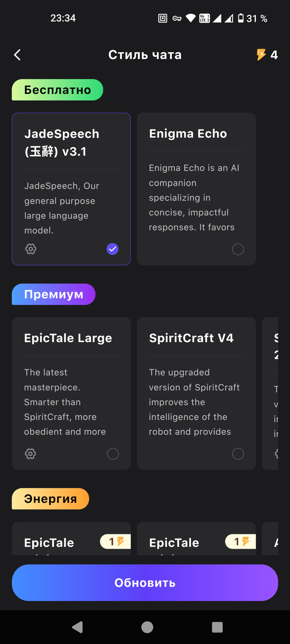The width and height of the screenshot is (290, 644).
Task: Tap energy cost badge on first EpicTale
Action: [115, 541]
